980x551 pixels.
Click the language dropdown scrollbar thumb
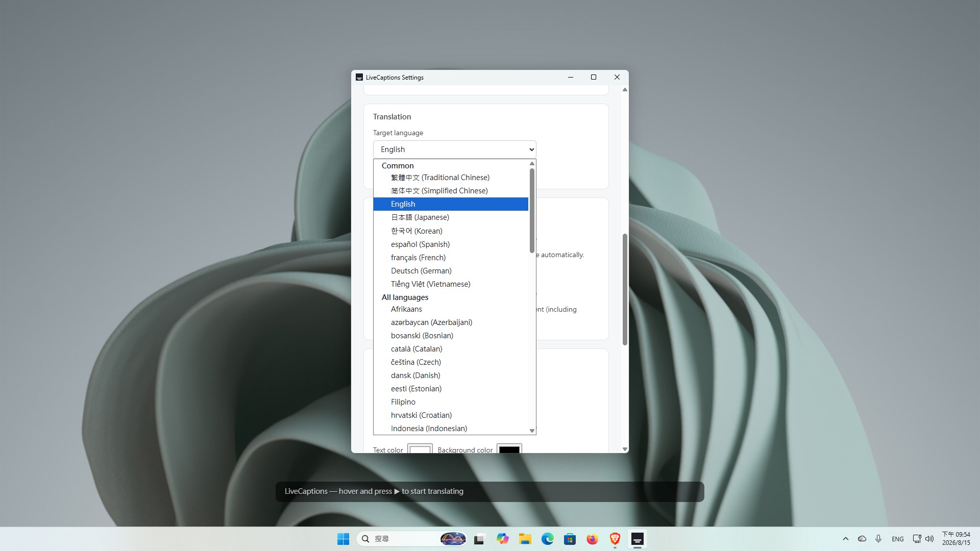532,211
